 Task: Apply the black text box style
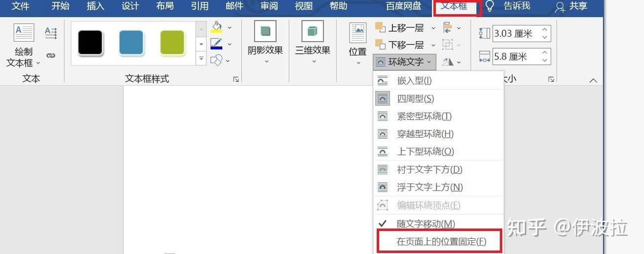90,43
